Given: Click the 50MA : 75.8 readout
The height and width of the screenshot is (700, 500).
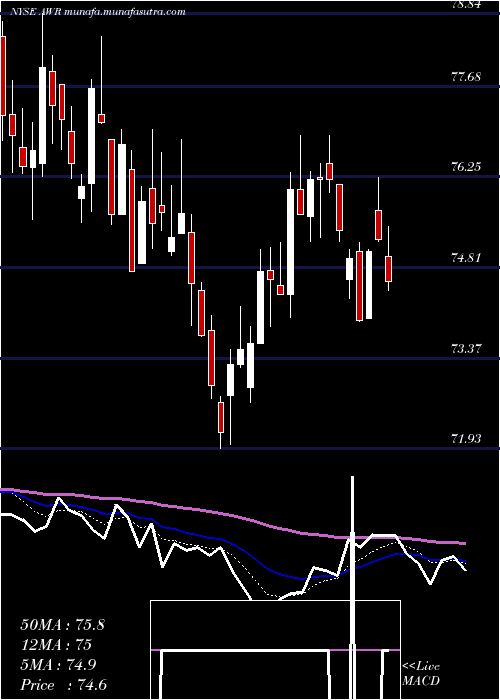Looking at the screenshot, I should point(62,625).
